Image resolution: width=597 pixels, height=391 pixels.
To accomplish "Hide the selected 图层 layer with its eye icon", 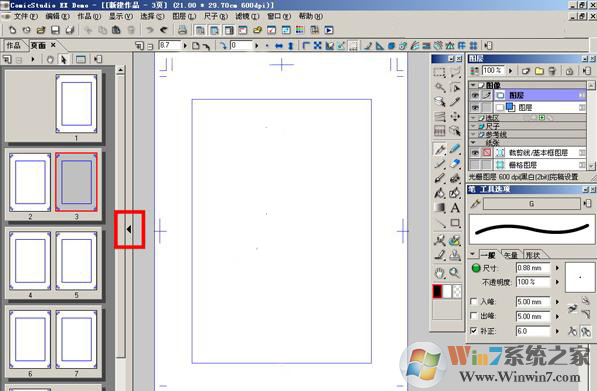I will 475,95.
